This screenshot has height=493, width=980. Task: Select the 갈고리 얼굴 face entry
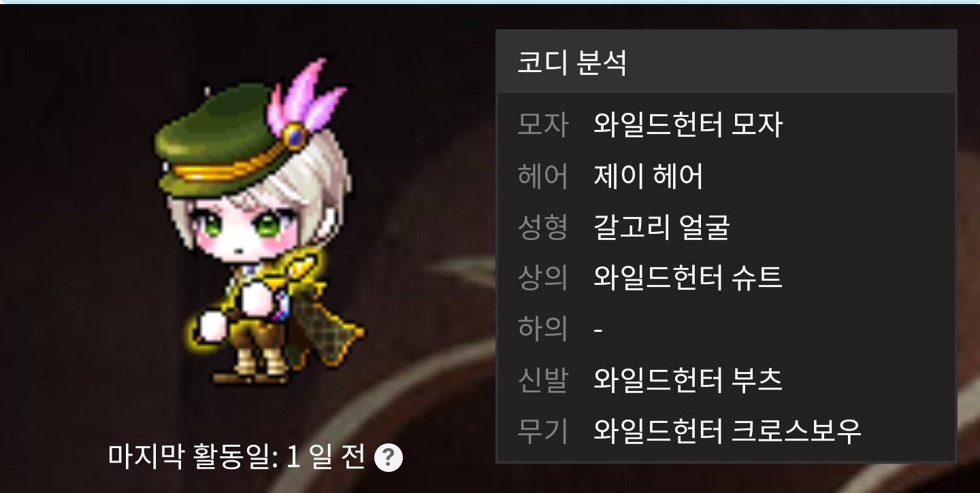tap(661, 227)
